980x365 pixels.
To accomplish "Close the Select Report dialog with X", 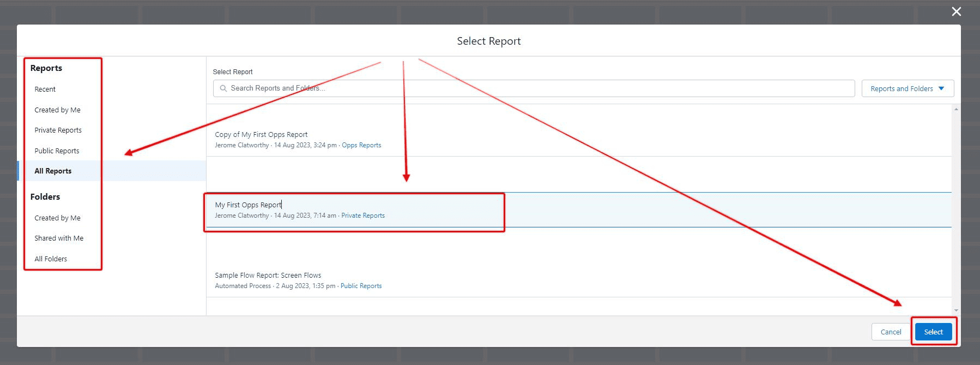I will [x=956, y=11].
